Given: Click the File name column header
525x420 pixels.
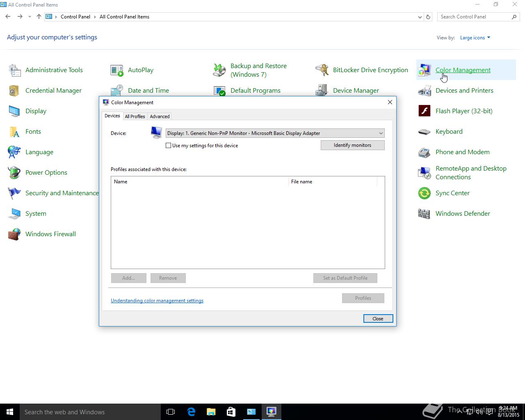Looking at the screenshot, I should tap(333, 182).
